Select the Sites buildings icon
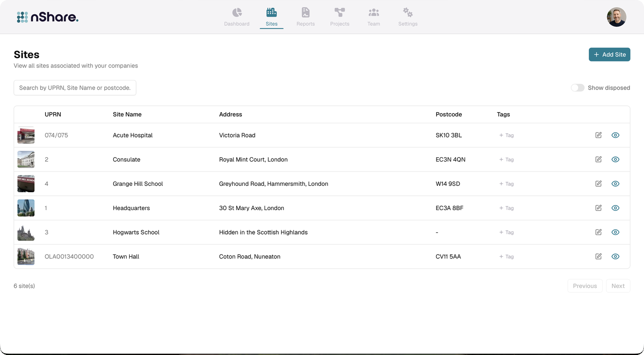The width and height of the screenshot is (644, 355). [x=271, y=12]
